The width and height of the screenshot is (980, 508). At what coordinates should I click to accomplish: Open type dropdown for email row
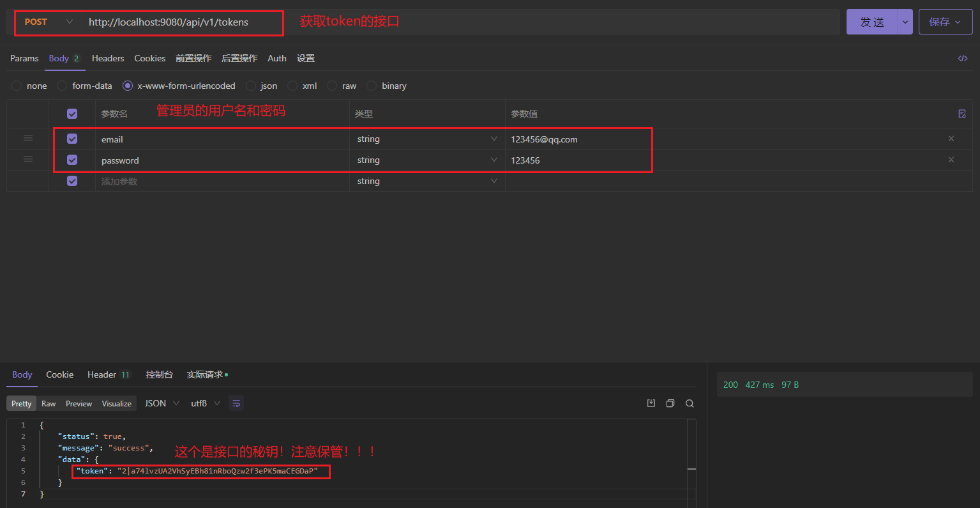click(x=427, y=139)
